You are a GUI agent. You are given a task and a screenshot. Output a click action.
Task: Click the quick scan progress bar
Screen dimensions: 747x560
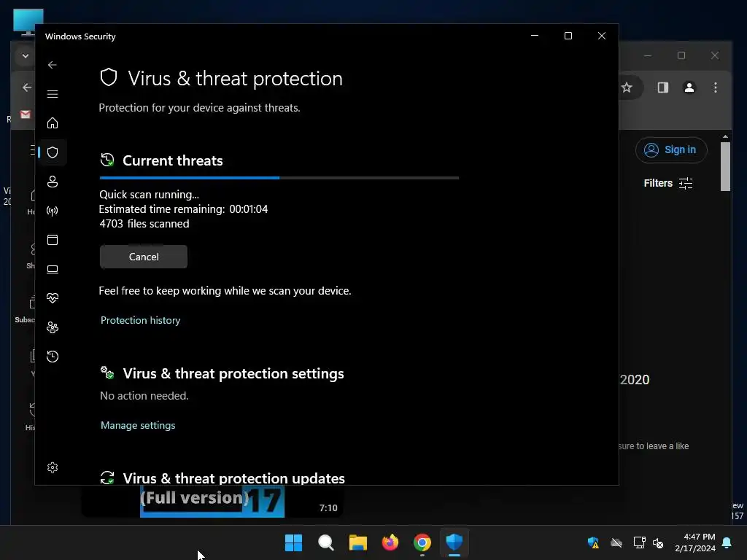point(279,178)
